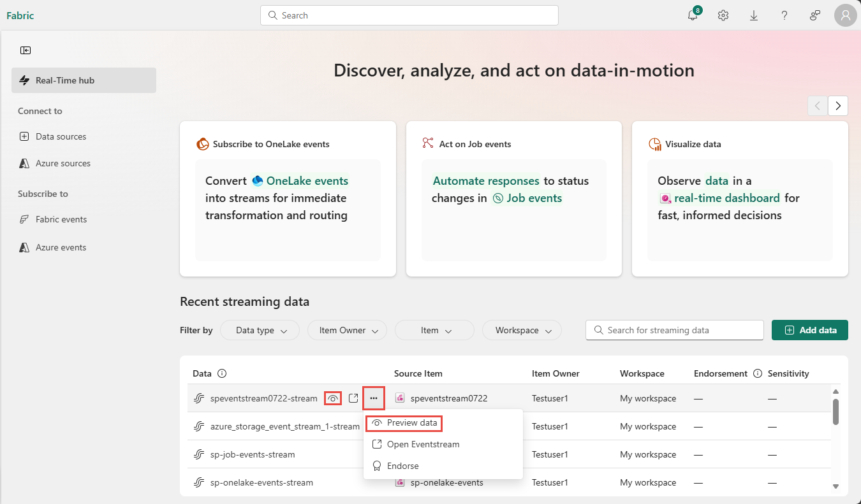Viewport: 861px width, 504px height.
Task: Select azure_storage_event_stream_1-stream row name
Action: [284, 426]
